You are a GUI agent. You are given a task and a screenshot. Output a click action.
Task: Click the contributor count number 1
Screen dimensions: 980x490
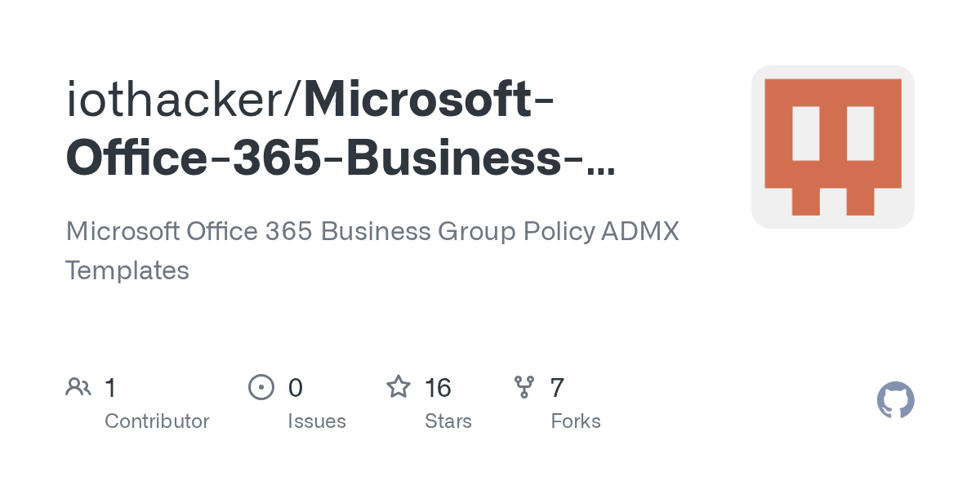[110, 387]
